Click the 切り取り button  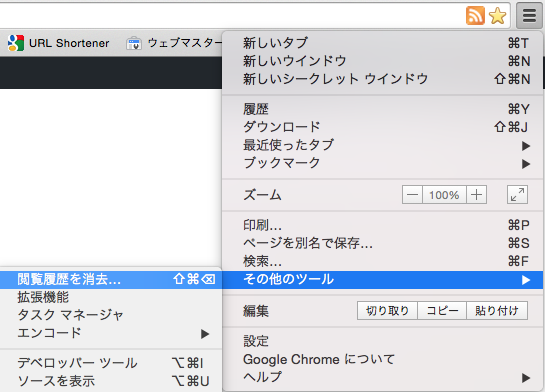pos(387,310)
